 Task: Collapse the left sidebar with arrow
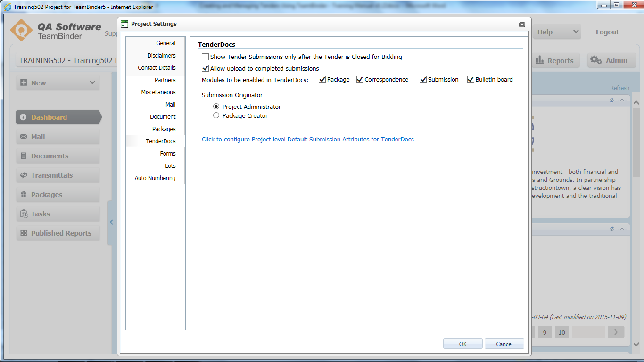tap(111, 222)
